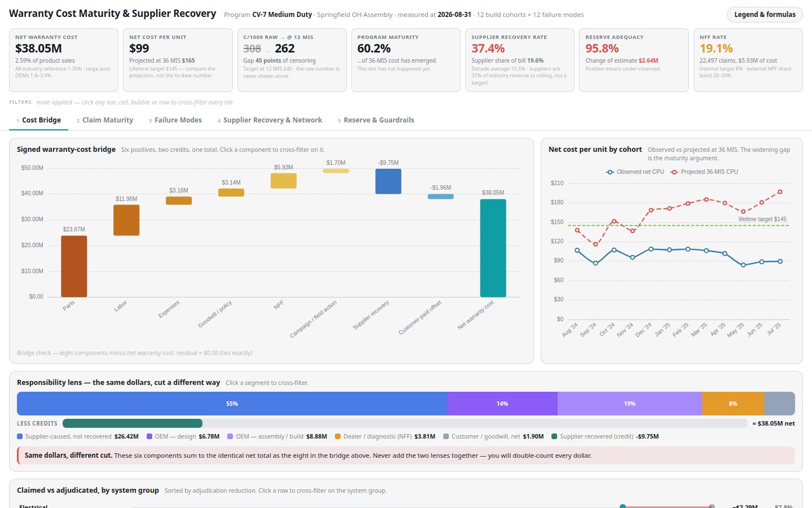
Task: Select the Program Maturity 60.2% tile
Action: coord(406,60)
